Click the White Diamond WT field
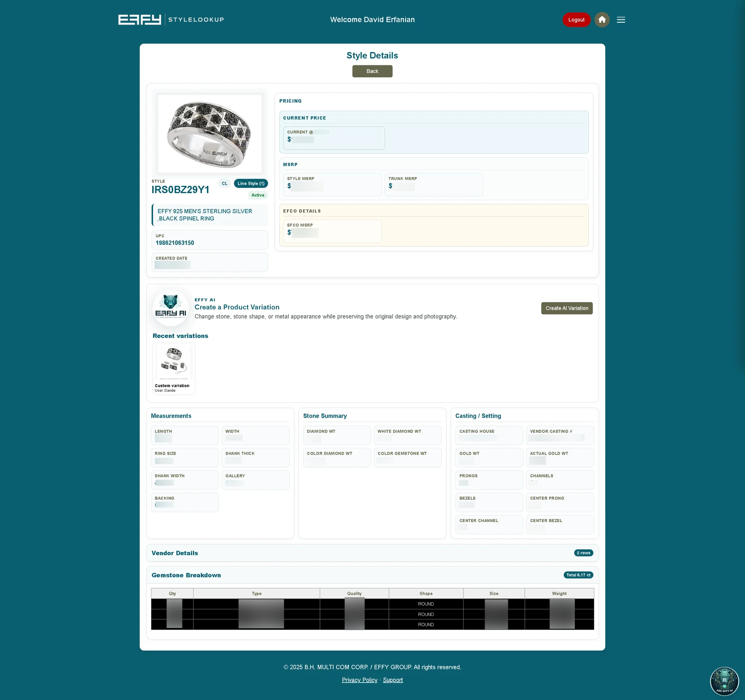745x700 pixels. 408,435
